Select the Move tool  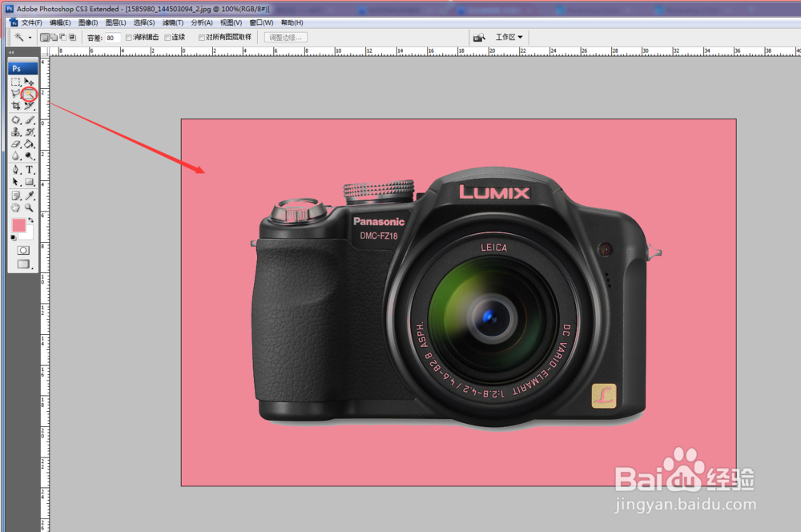29,82
